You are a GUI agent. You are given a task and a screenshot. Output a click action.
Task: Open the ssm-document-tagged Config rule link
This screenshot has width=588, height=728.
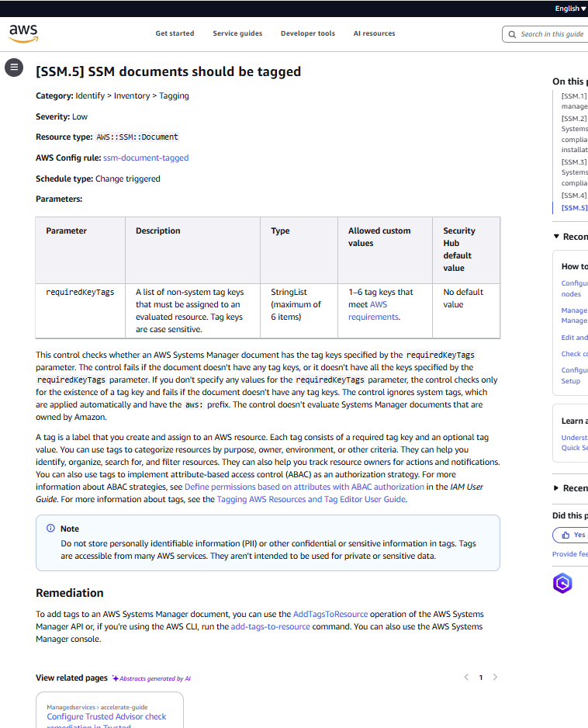click(146, 158)
